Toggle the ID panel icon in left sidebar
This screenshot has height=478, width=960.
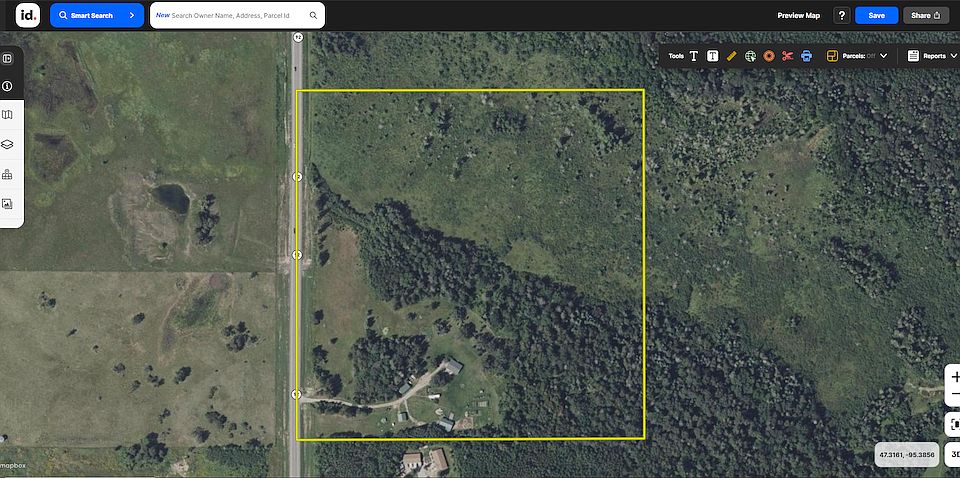7,59
